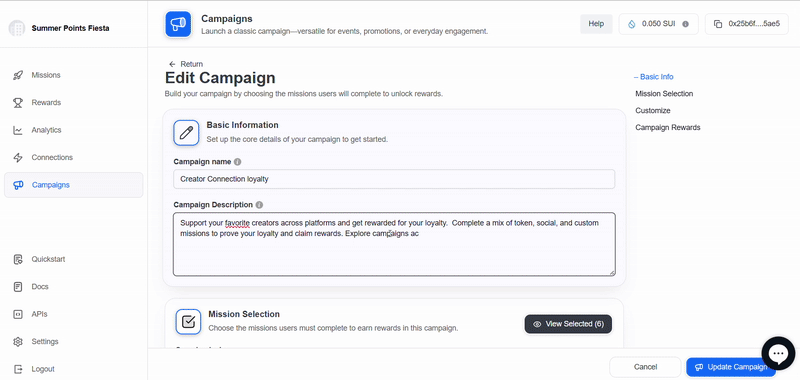Jump to Customize section
This screenshot has height=380, width=800.
pyautogui.click(x=653, y=111)
